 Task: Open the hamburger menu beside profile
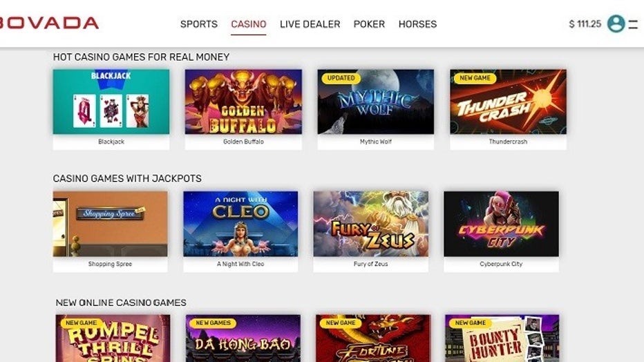634,24
